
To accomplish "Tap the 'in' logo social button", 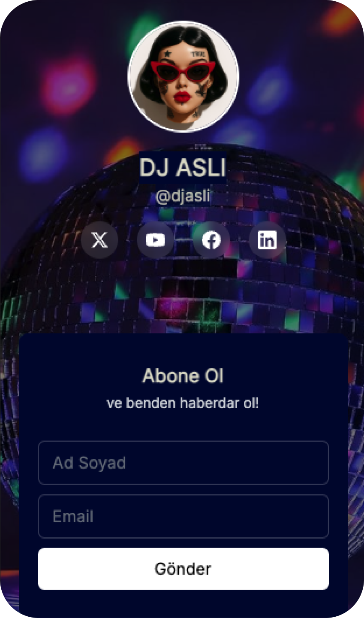I will click(x=267, y=240).
